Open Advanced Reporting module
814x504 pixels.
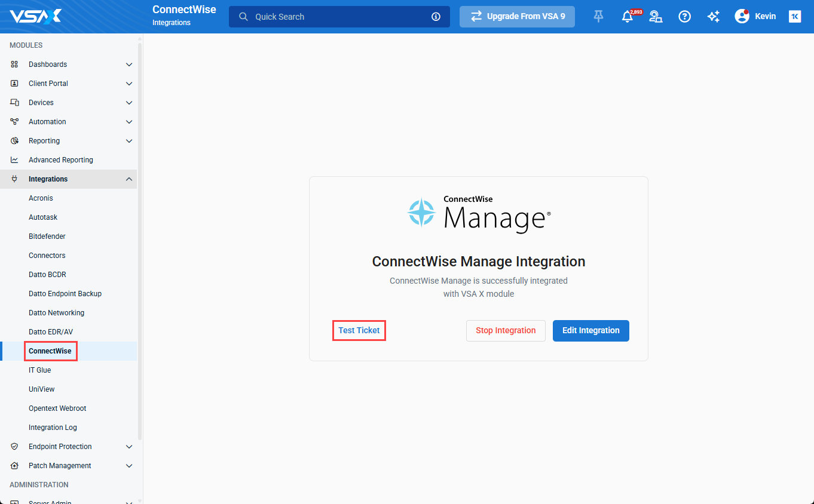coord(60,160)
